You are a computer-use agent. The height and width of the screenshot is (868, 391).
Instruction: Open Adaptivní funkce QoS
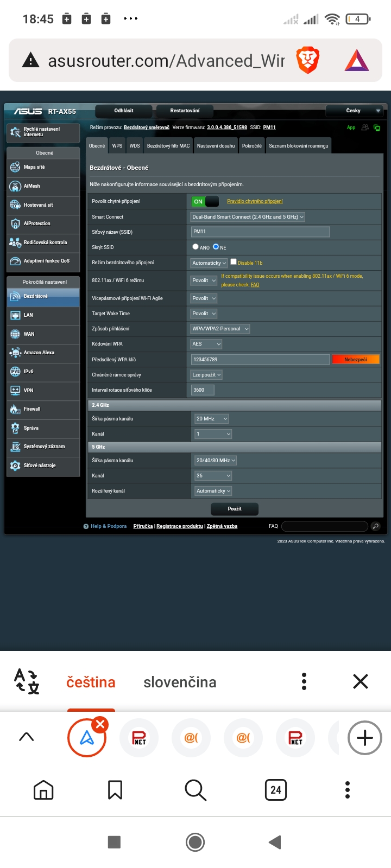tap(43, 261)
